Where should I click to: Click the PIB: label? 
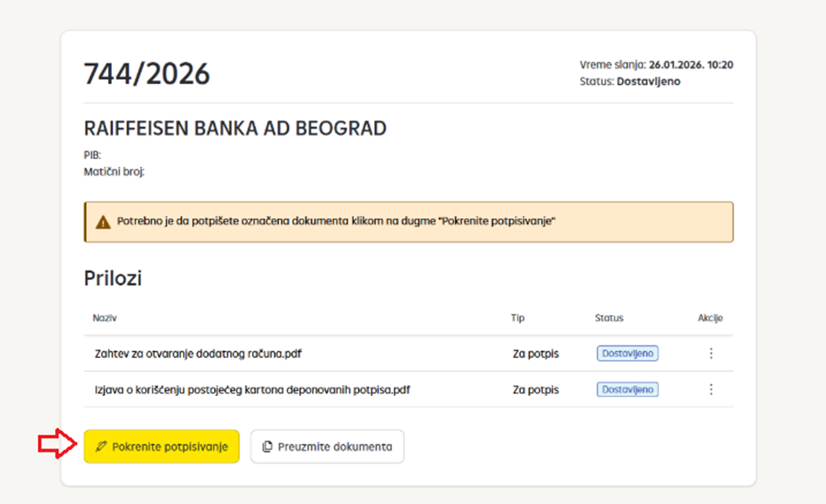pyautogui.click(x=92, y=155)
